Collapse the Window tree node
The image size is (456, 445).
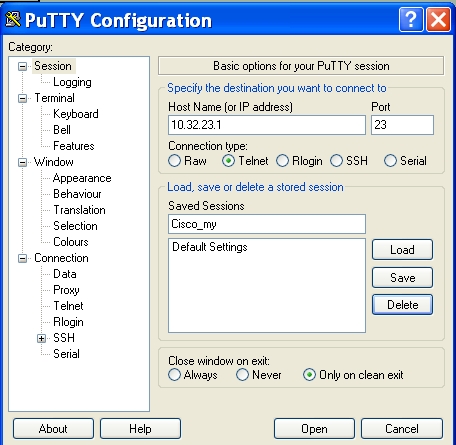click(22, 162)
